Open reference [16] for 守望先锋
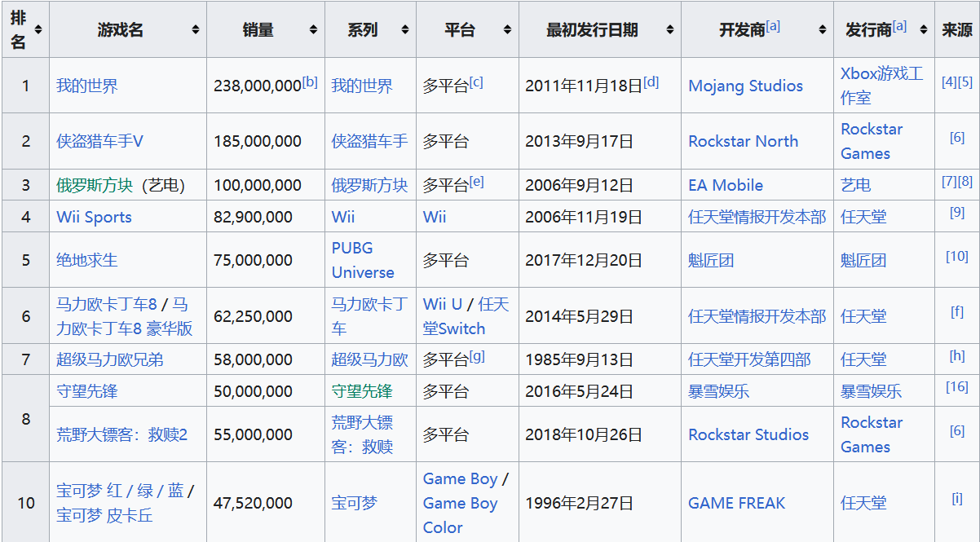The image size is (980, 542). pos(957,387)
